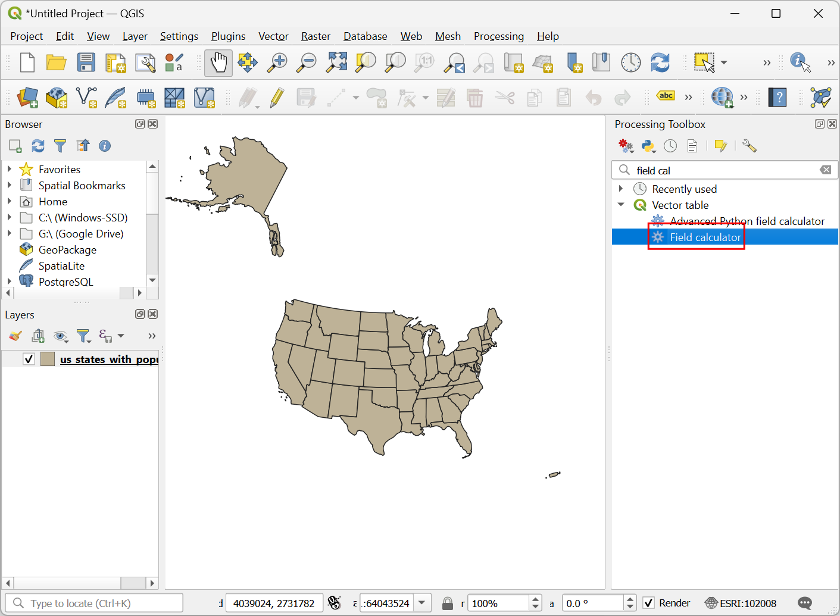Toggle the rotation lock icon in status bar
Image resolution: width=840 pixels, height=616 pixels.
tap(448, 603)
